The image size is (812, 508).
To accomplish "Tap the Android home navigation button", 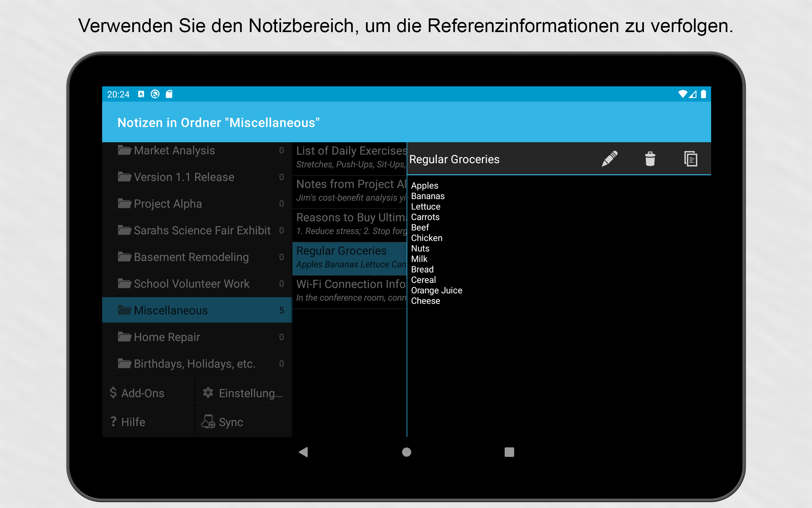I will pyautogui.click(x=406, y=452).
